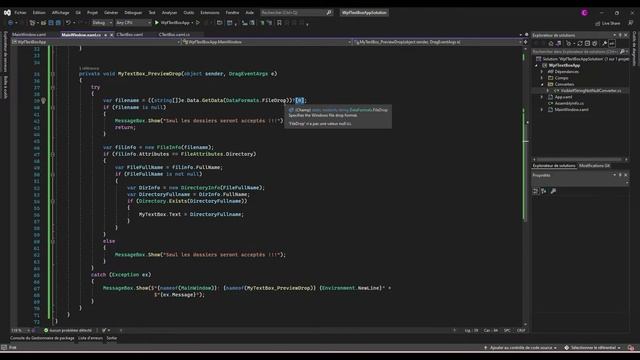Screen dimensions: 640x360
Task: Open the Extensions menu
Action: tap(210, 13)
